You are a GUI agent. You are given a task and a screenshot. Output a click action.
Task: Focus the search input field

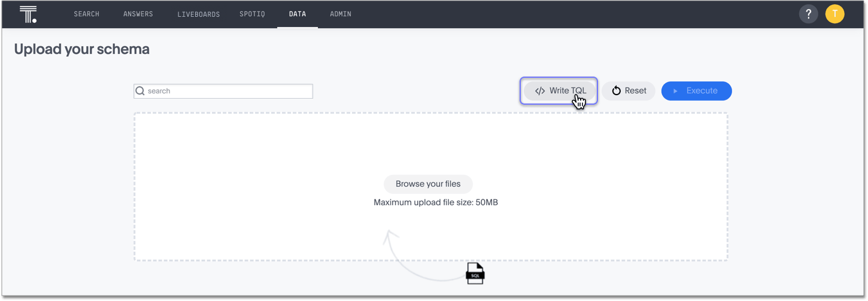227,91
